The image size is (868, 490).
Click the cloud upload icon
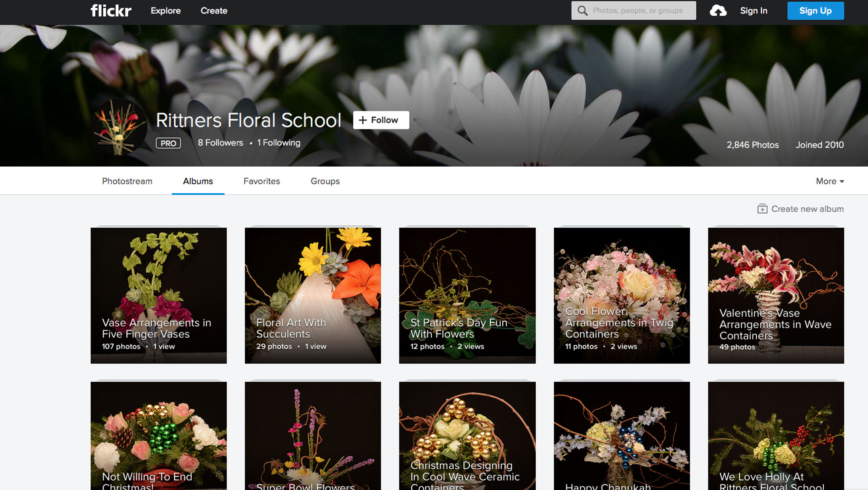click(718, 11)
